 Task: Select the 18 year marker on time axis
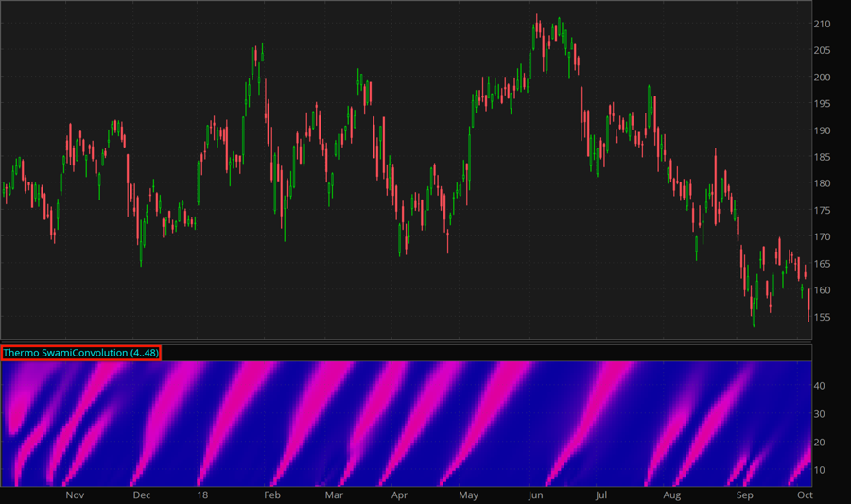click(x=202, y=495)
